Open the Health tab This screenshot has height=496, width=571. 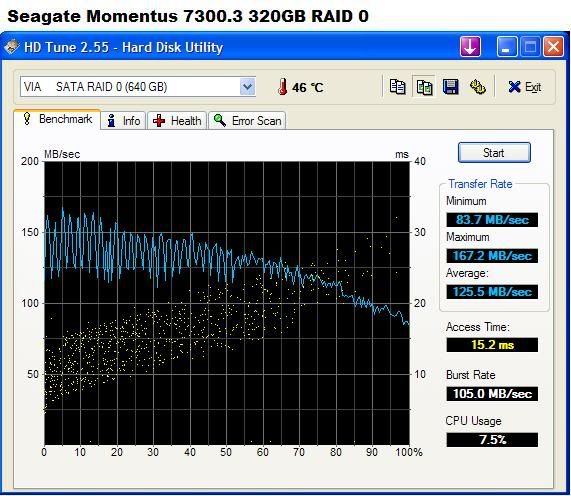point(177,121)
